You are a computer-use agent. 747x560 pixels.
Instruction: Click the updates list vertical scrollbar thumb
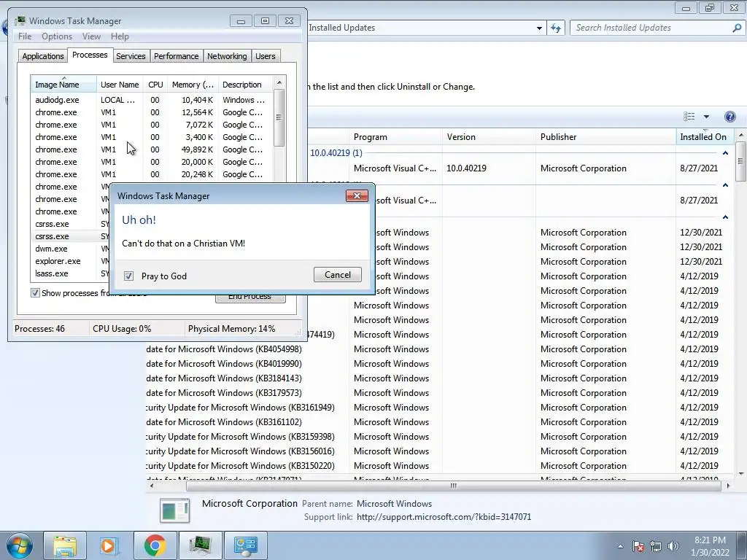point(740,161)
